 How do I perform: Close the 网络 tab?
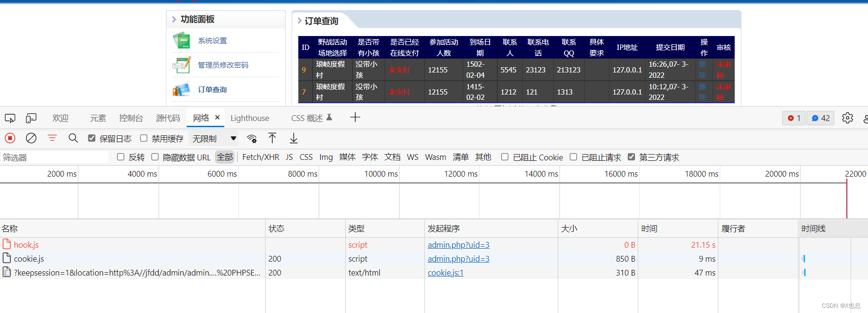point(217,117)
